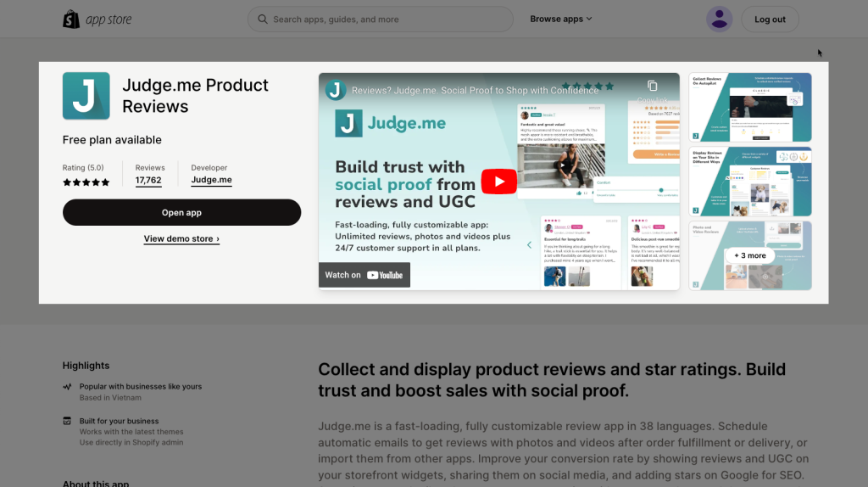Open Collect Reviews On Autopilot thumbnail
Viewport: 868px width, 487px height.
(x=750, y=108)
